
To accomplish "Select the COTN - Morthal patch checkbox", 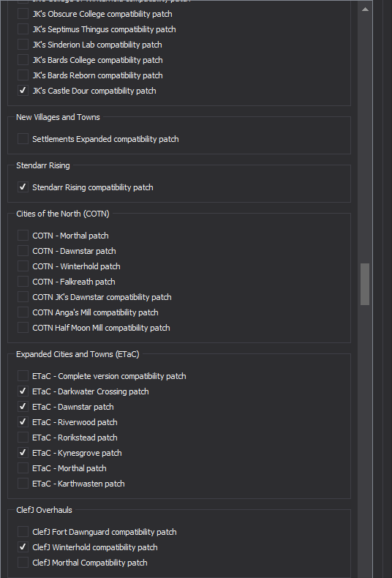I will tap(23, 236).
